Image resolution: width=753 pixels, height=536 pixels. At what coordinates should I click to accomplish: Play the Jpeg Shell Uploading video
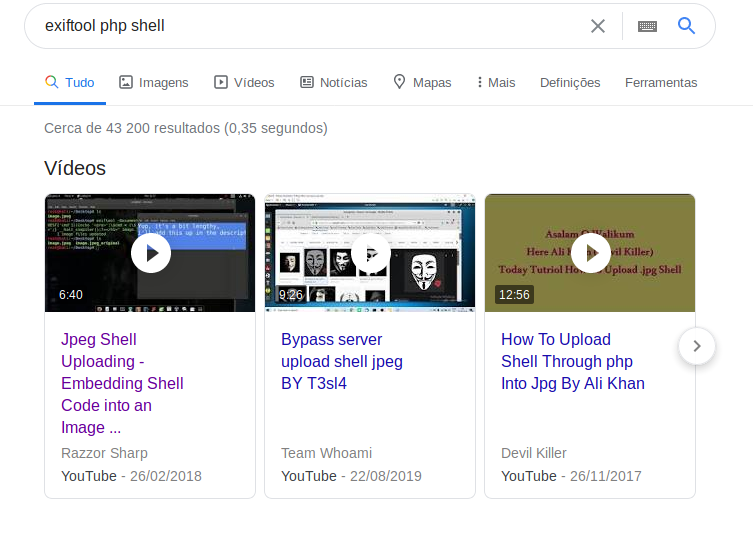click(151, 253)
